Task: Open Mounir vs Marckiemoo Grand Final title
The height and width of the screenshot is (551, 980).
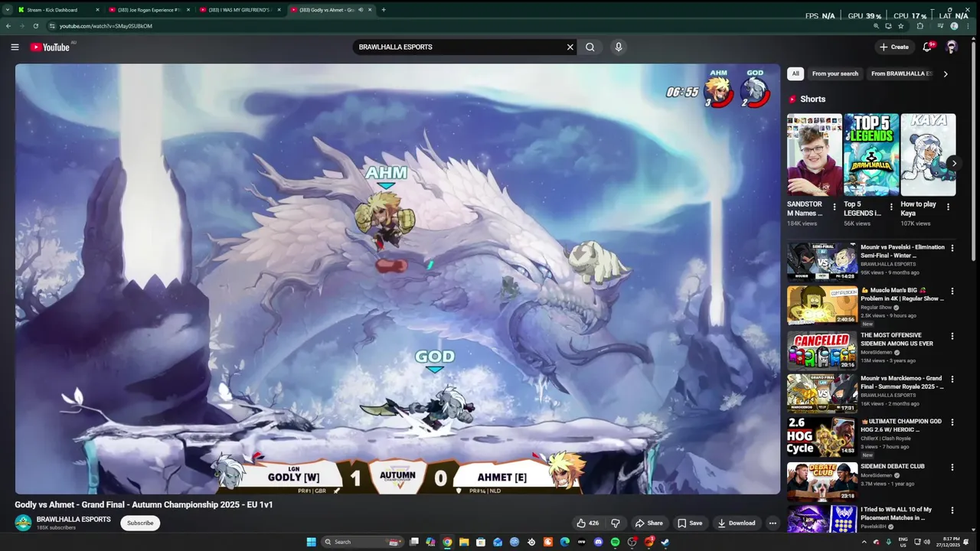Action: [902, 383]
